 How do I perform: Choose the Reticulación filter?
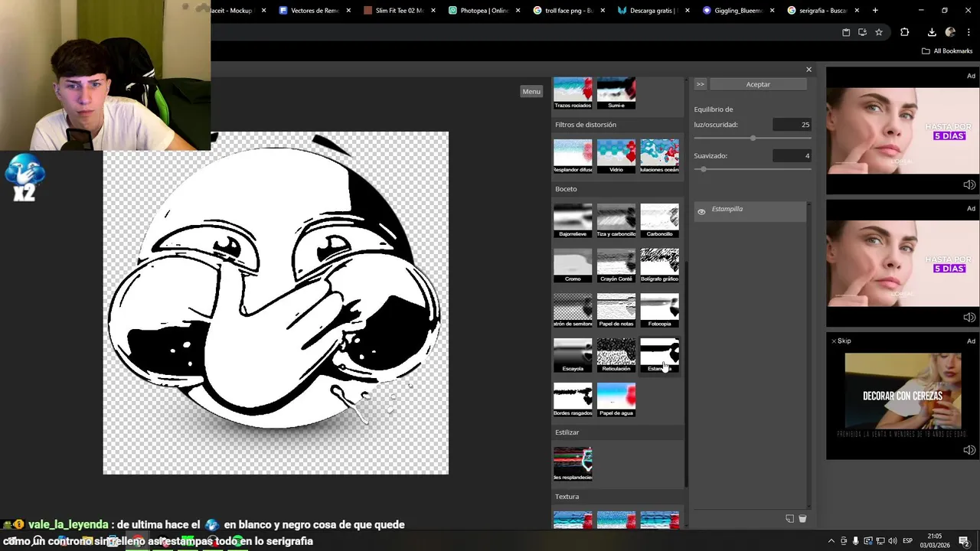[616, 355]
